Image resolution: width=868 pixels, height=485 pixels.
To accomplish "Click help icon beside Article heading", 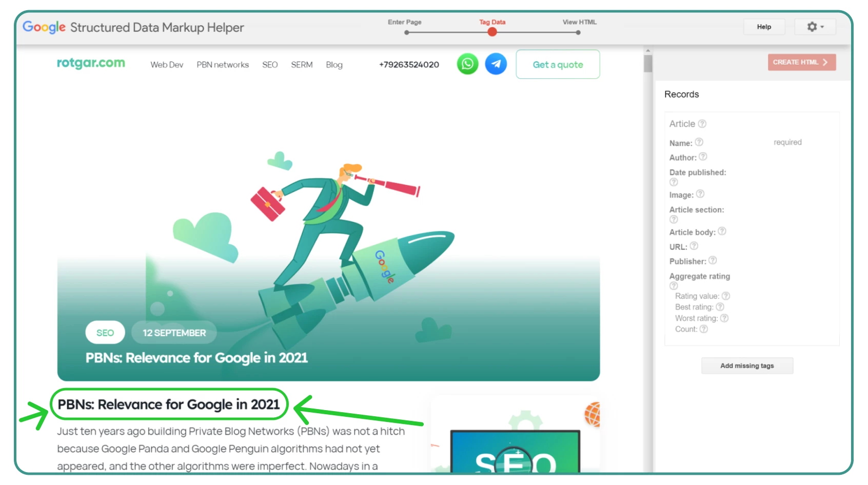I will pos(702,124).
